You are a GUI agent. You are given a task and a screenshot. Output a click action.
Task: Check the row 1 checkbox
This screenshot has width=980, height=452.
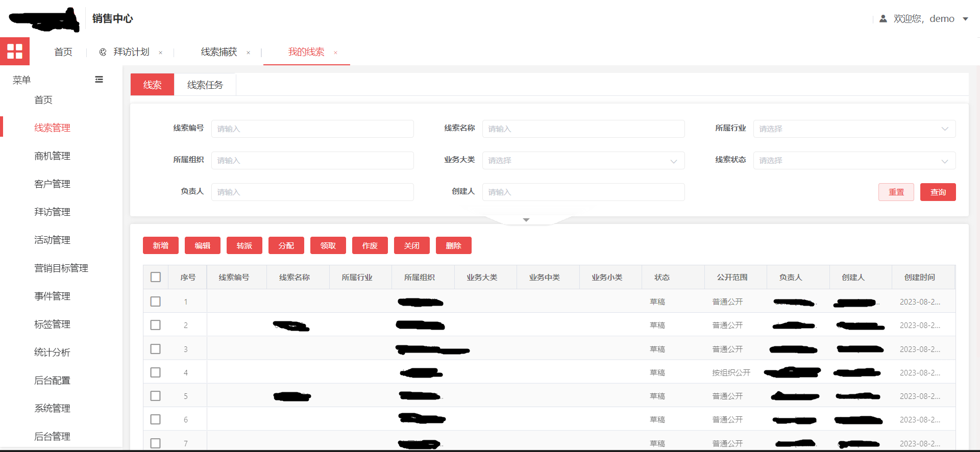click(x=156, y=302)
